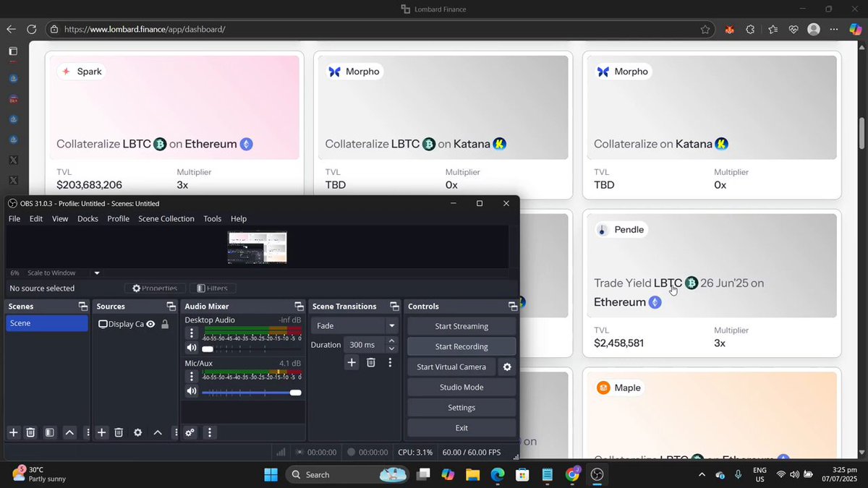Click the Windows Start button
Screen dimensions: 868x488
coord(271,475)
